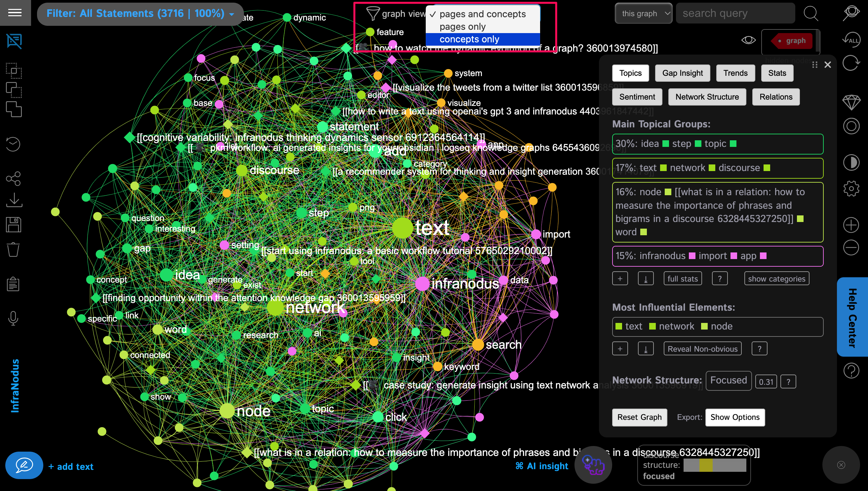Viewport: 868px width, 491px height.
Task: Click the 'full stats' button
Action: point(683,279)
